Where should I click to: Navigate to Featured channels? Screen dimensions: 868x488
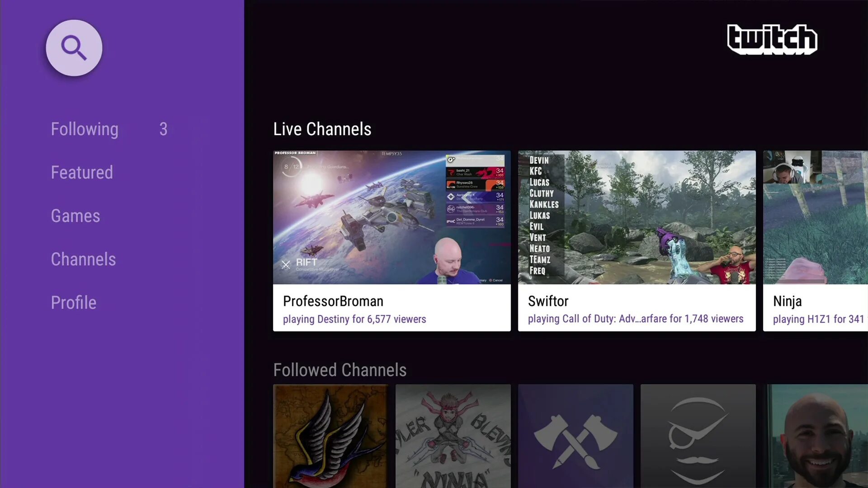[82, 172]
